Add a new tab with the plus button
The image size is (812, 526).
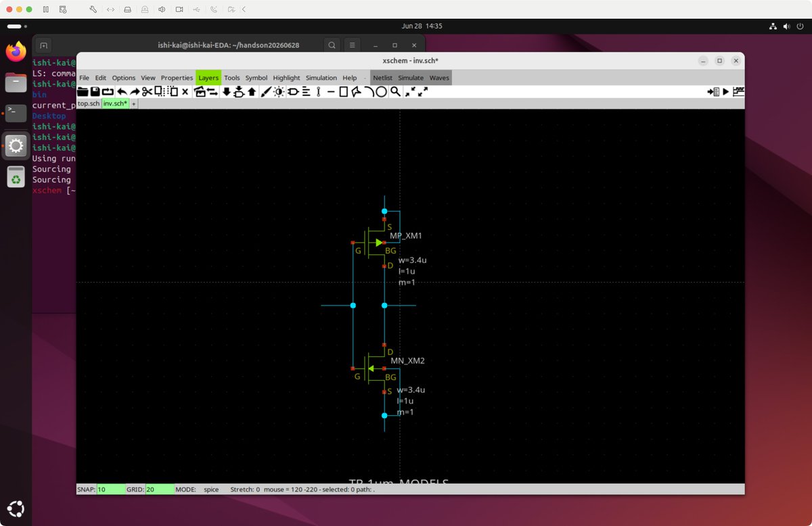point(134,104)
